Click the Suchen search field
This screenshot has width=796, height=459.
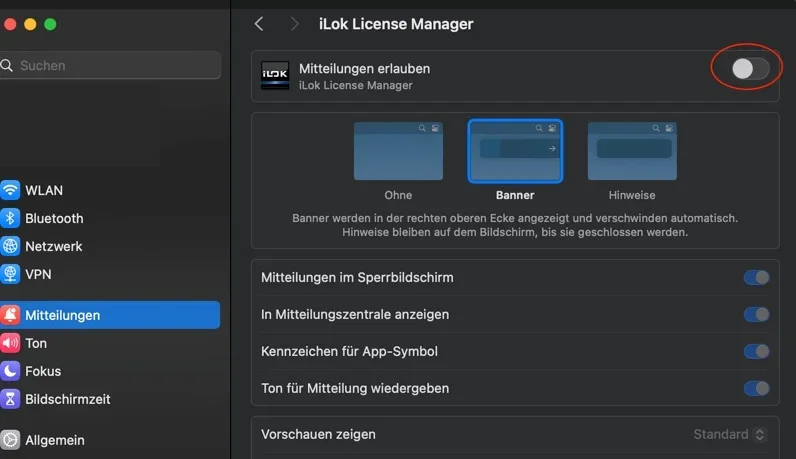pos(110,65)
